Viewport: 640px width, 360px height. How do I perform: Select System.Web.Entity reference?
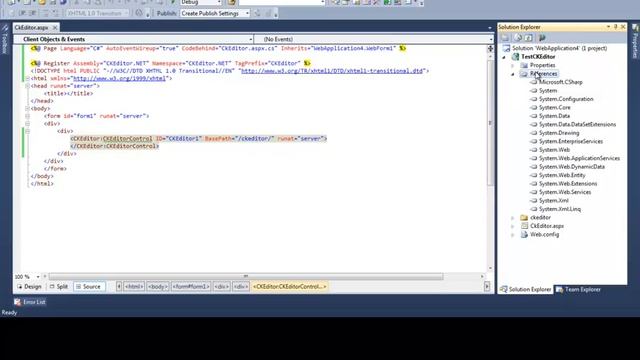562,175
